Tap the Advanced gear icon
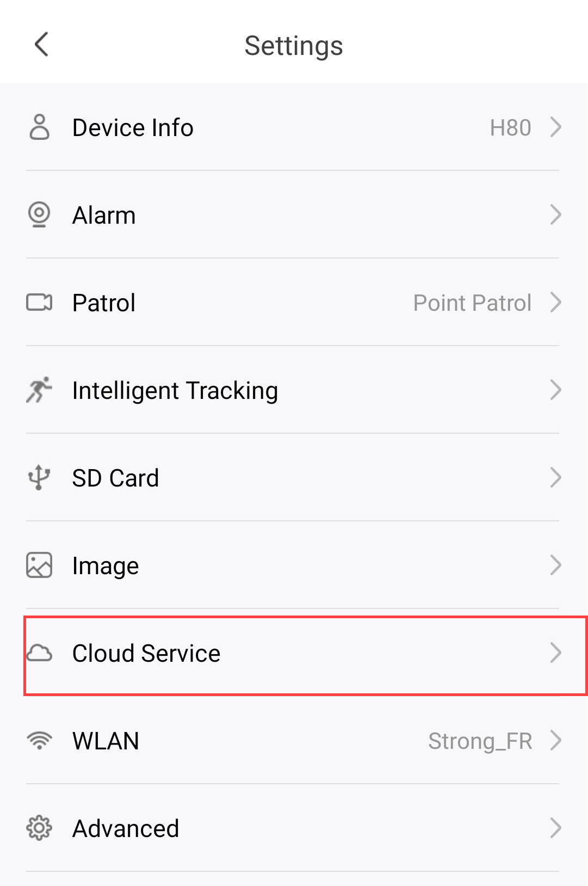The height and width of the screenshot is (886, 588). 39,828
